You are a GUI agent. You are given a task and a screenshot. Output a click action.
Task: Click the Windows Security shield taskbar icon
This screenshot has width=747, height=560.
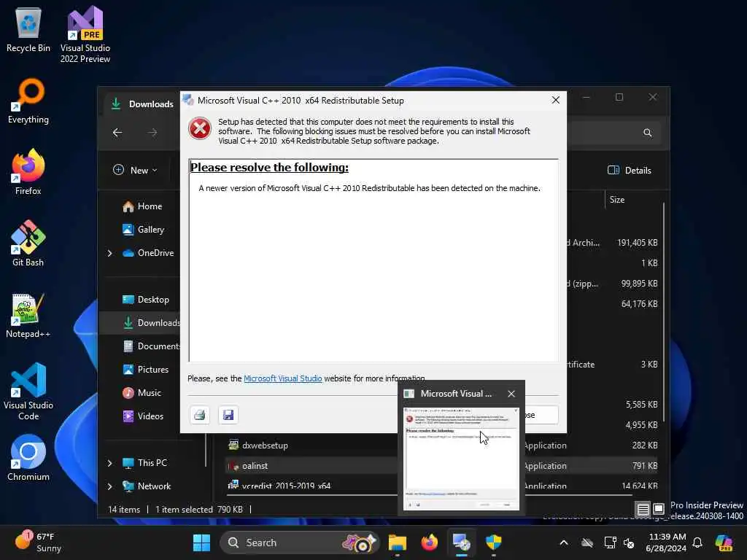pos(494,542)
